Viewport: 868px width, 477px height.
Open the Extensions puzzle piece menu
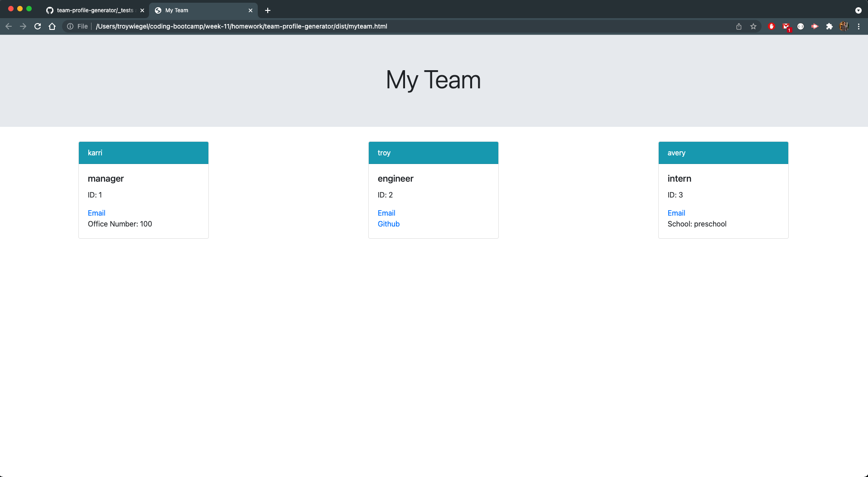[829, 26]
